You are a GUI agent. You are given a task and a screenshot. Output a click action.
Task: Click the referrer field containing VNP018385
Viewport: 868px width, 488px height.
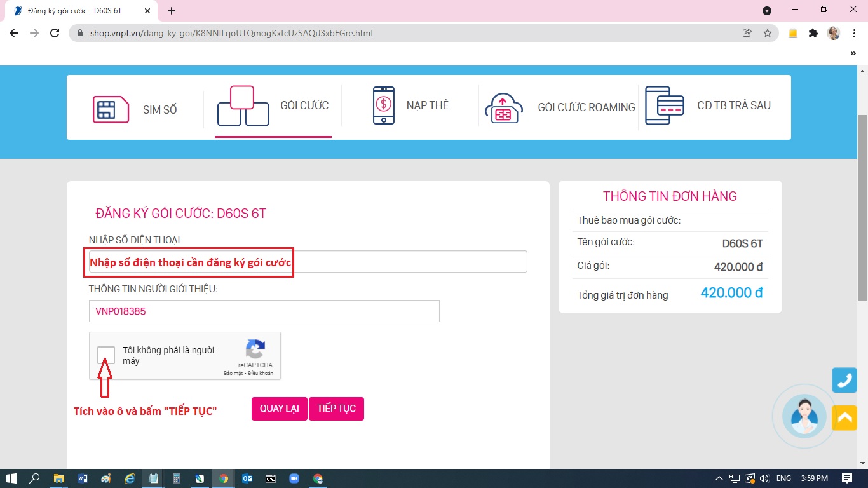(x=264, y=311)
